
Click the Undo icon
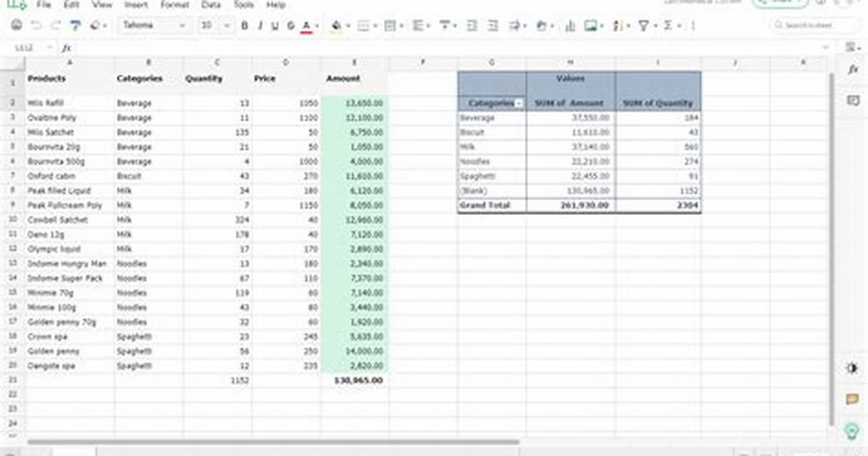tap(36, 25)
